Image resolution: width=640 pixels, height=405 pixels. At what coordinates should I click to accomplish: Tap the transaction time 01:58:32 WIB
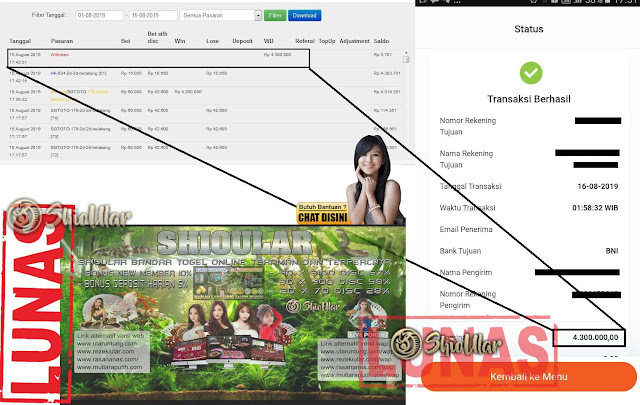click(x=595, y=208)
